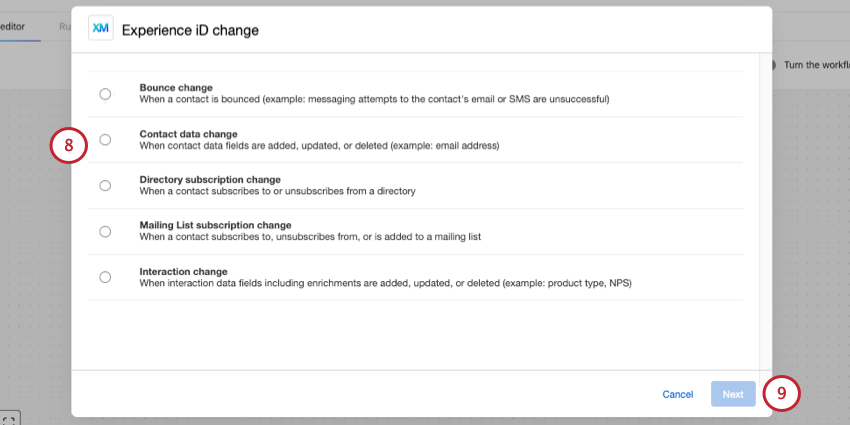
Task: Click the Contact data change heading
Action: 188,133
